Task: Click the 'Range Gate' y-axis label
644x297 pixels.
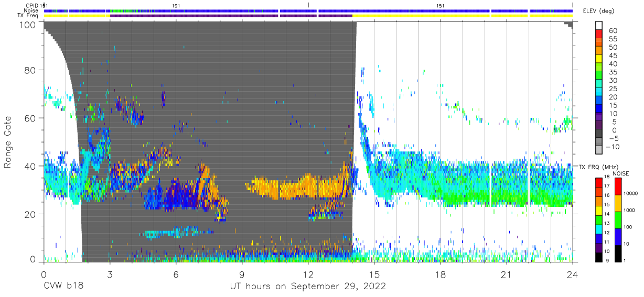Action: 8,143
